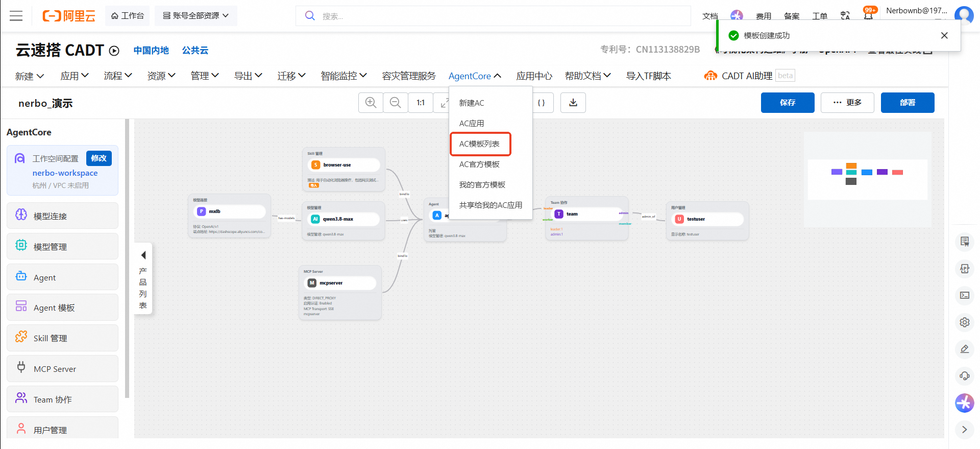Open the 管理 menu
Screen dimensions: 980x449
pyautogui.click(x=205, y=76)
